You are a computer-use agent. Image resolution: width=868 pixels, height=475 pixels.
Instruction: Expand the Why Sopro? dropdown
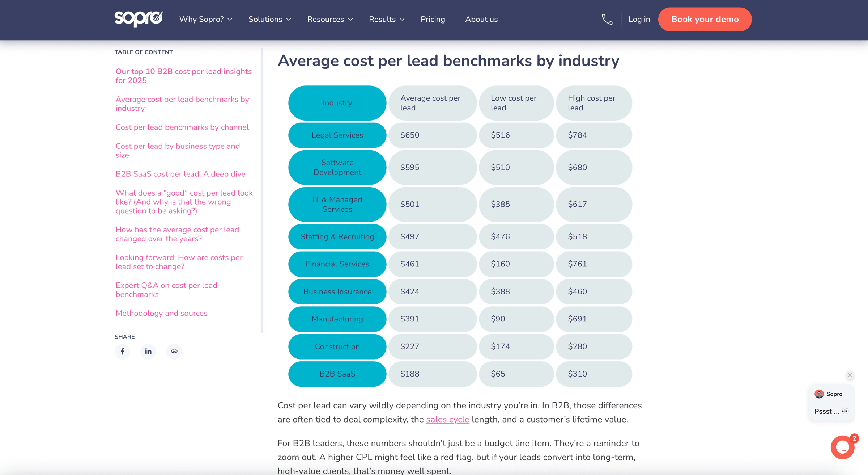coord(205,19)
